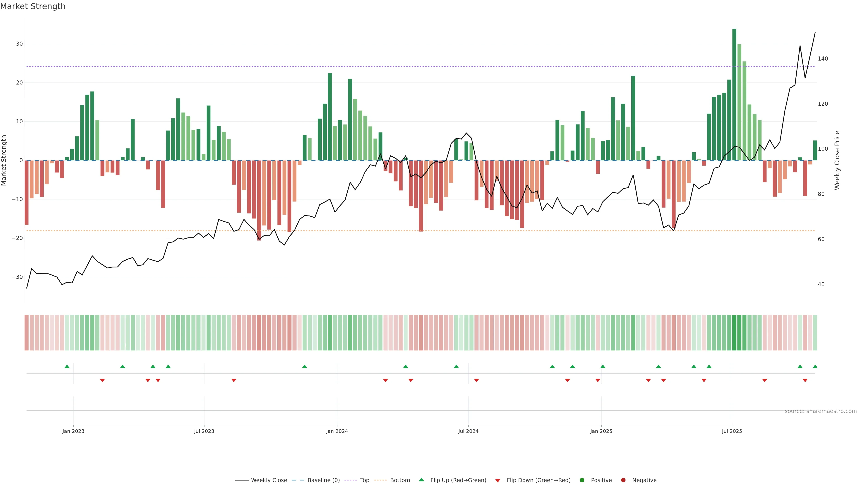
Task: Click the darkest green heatmap strip cell
Action: [734, 333]
